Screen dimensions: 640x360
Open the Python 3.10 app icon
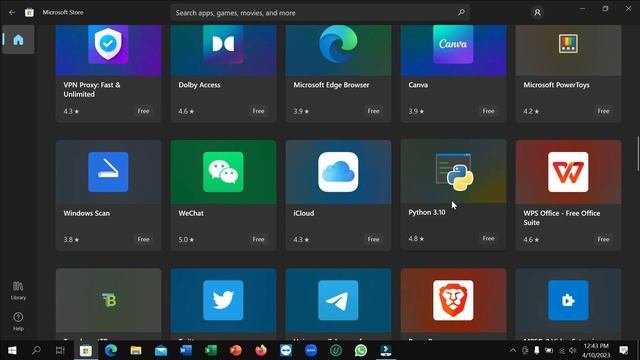(454, 172)
